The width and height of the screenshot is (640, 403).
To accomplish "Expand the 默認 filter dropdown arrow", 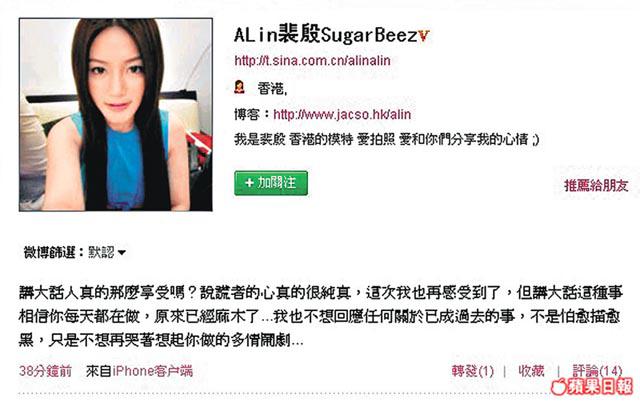I will pyautogui.click(x=122, y=253).
